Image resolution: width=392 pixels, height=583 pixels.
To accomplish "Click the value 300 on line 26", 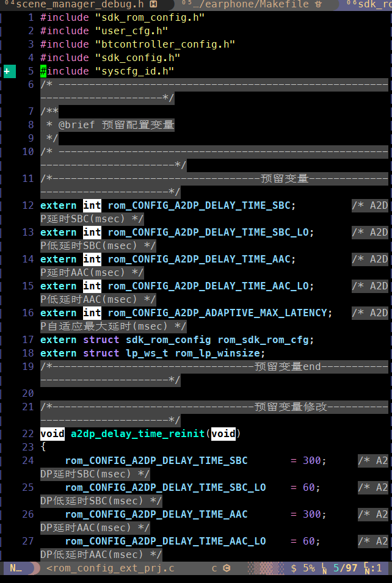I will (311, 514).
